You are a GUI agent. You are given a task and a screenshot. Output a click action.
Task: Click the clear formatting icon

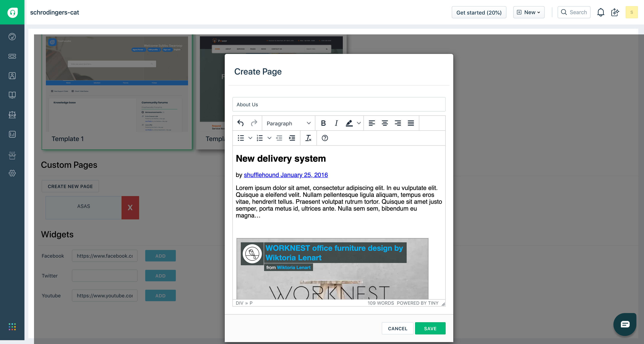click(x=308, y=138)
